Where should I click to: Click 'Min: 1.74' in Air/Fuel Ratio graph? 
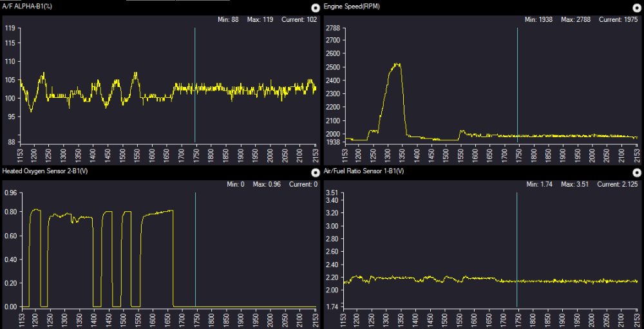(x=539, y=184)
